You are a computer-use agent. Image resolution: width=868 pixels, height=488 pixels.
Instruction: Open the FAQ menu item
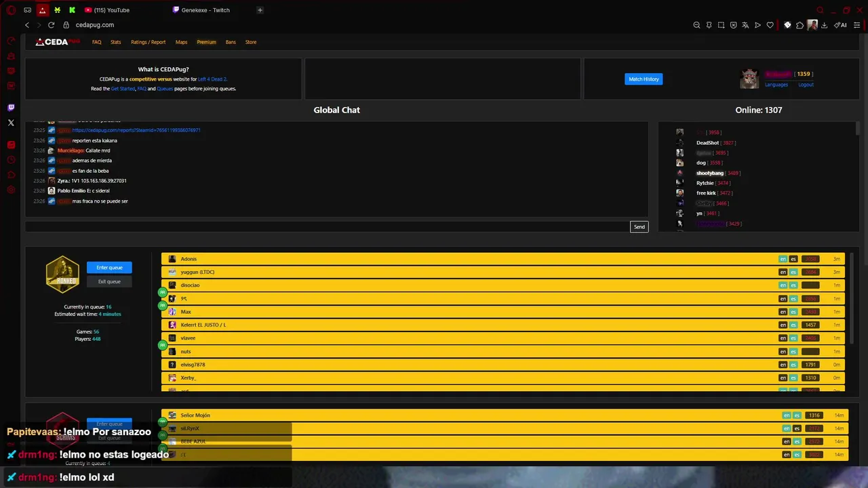coord(97,42)
